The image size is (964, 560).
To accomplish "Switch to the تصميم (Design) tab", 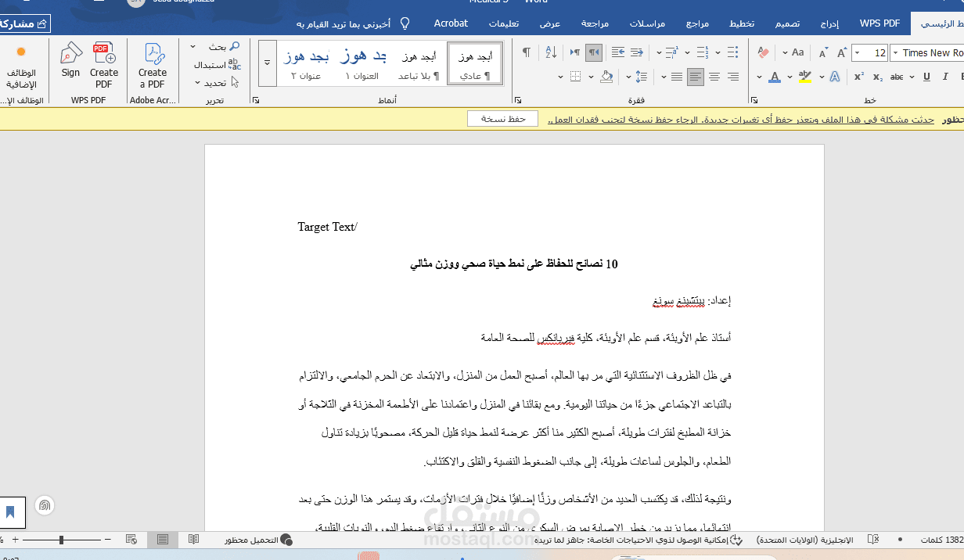I will [787, 23].
